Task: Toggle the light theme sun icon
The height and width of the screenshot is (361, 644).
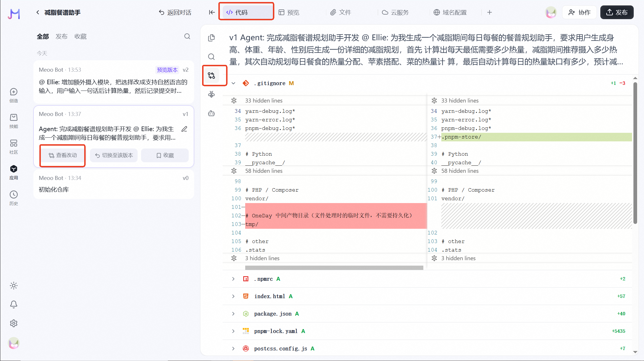Action: click(x=14, y=286)
